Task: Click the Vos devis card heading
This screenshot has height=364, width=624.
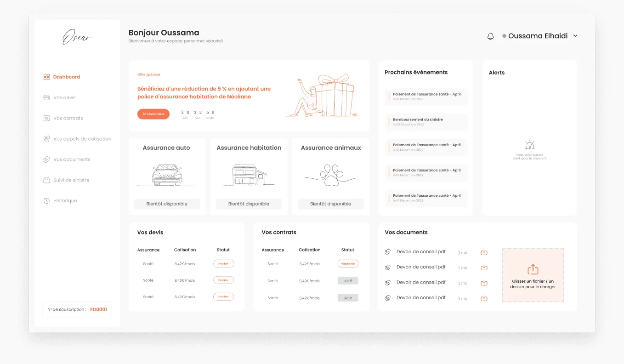Action: coord(150,233)
